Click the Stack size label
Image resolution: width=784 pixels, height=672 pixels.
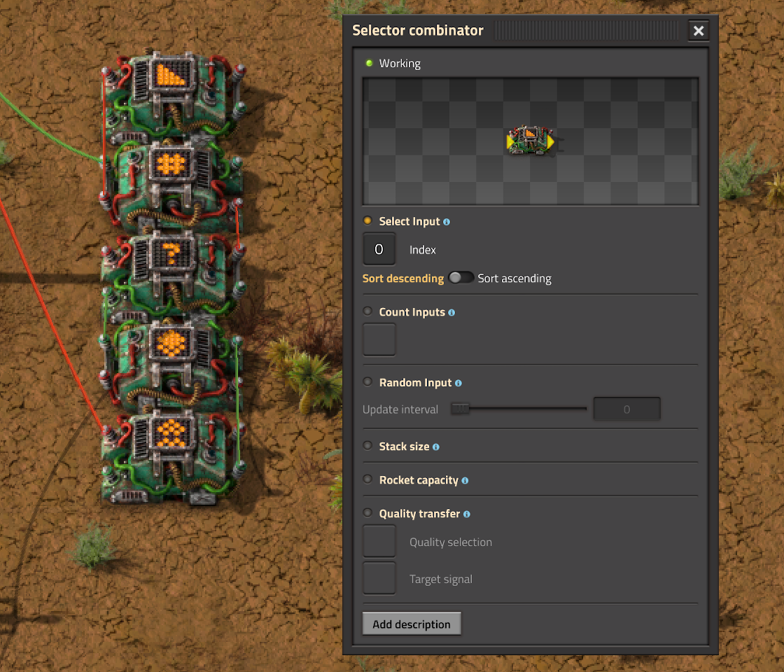point(404,447)
